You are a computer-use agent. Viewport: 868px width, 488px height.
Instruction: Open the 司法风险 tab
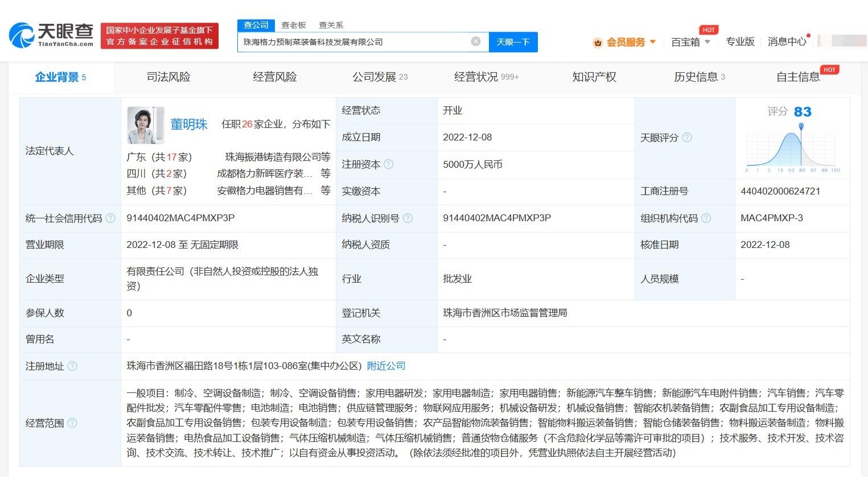pos(168,77)
